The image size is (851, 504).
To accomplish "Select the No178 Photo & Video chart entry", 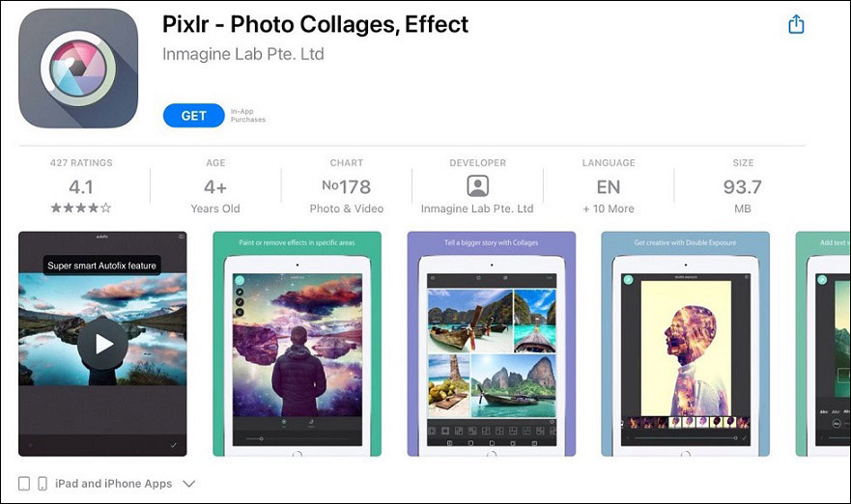I will 346,186.
